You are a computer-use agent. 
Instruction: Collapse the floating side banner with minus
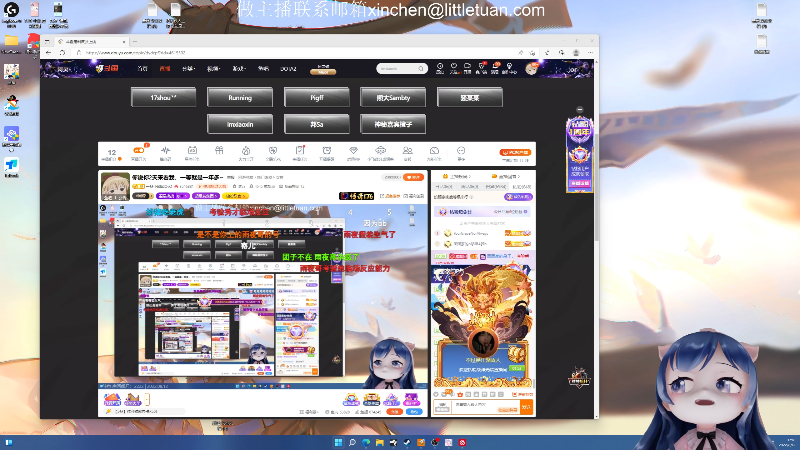[580, 110]
